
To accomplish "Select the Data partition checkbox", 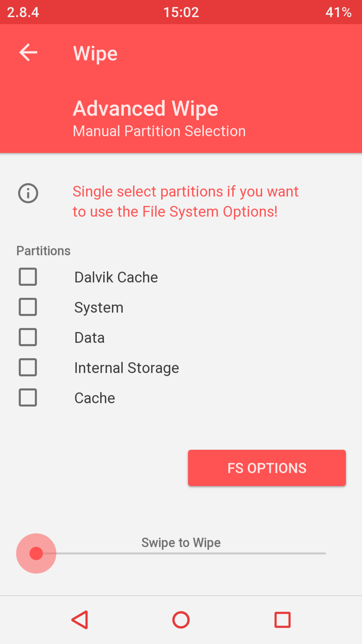I will click(x=28, y=337).
